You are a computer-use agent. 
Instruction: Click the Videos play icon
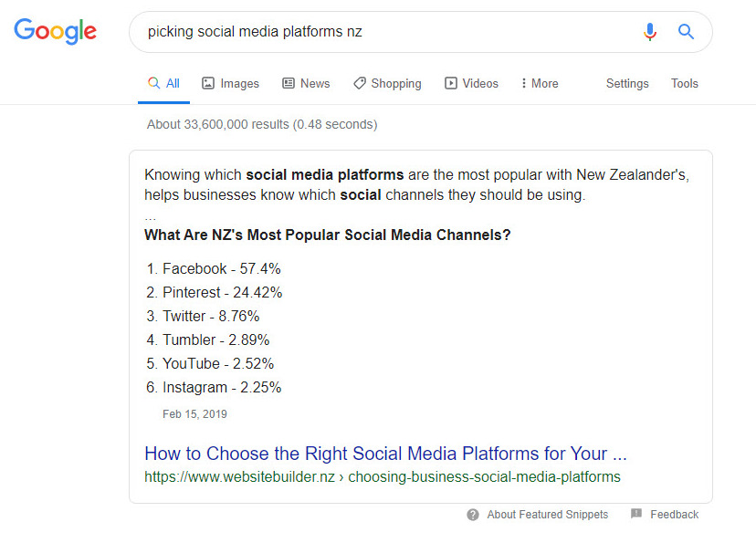[x=451, y=83]
